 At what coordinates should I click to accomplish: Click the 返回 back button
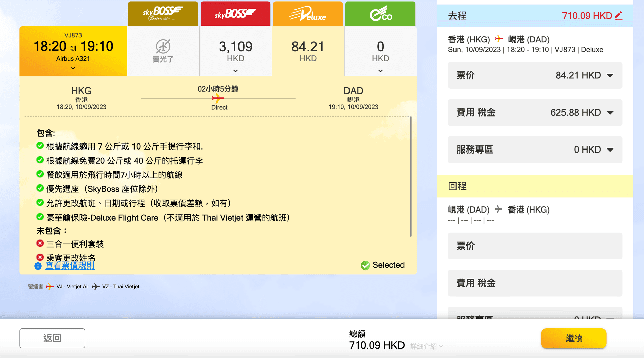point(52,338)
